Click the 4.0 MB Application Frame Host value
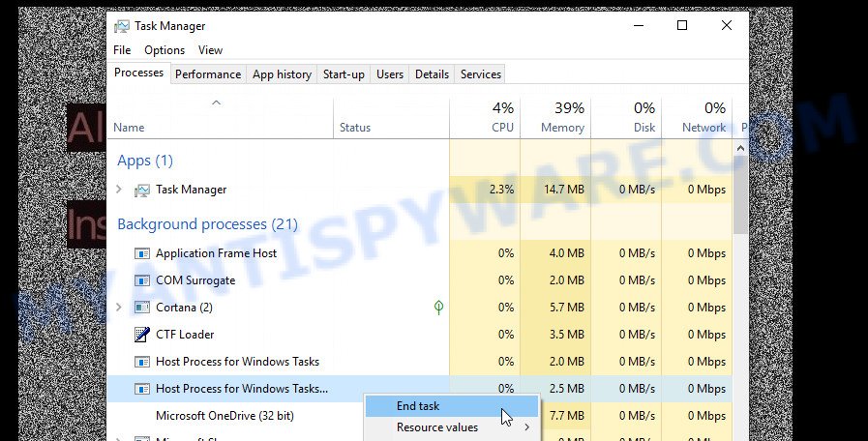 click(x=567, y=253)
